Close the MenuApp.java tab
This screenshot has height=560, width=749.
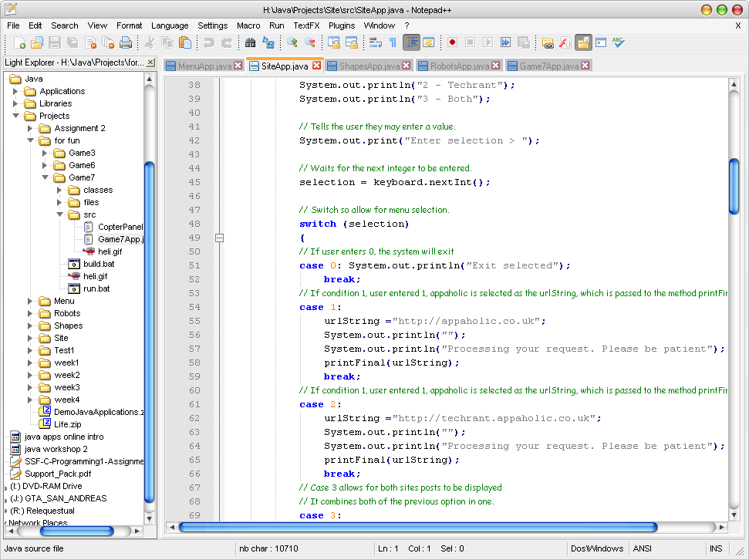237,66
